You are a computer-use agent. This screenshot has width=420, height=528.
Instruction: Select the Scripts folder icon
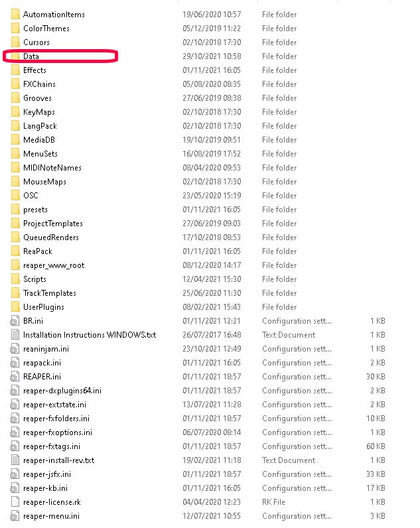coord(15,279)
